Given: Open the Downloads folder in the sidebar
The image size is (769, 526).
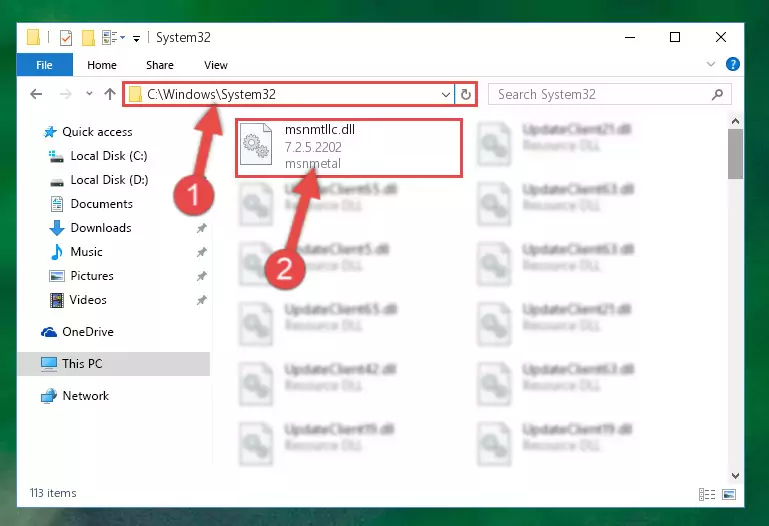Looking at the screenshot, I should [x=101, y=228].
